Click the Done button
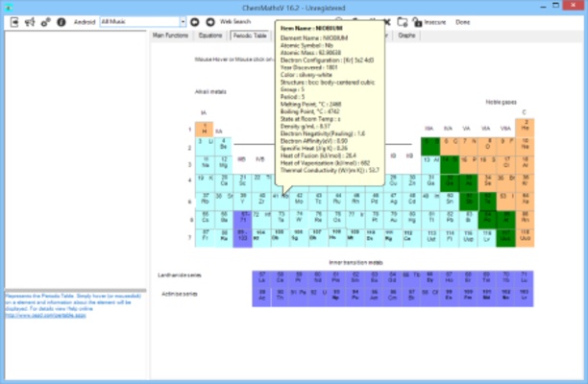The image size is (588, 384). pyautogui.click(x=462, y=22)
